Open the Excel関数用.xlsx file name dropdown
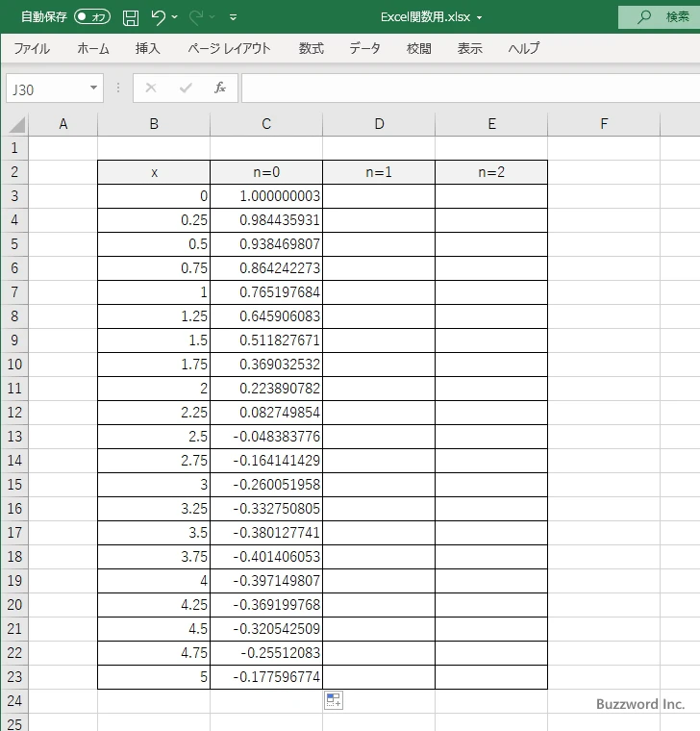The image size is (700, 731). pyautogui.click(x=479, y=17)
